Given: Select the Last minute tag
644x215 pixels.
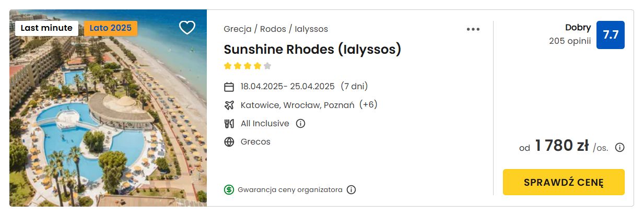Looking at the screenshot, I should tap(46, 28).
